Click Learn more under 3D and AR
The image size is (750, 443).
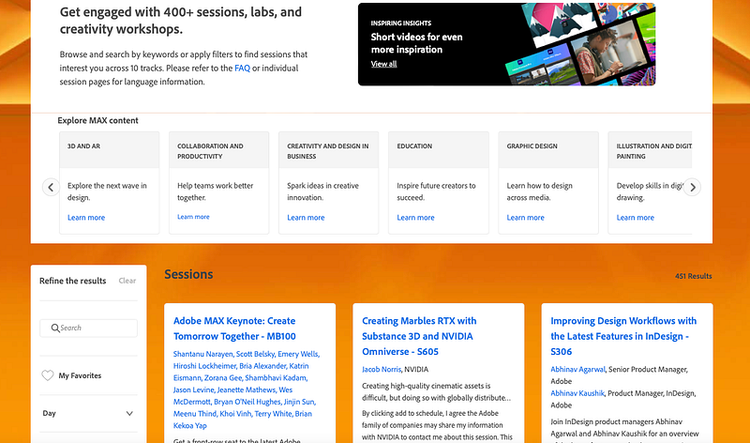pyautogui.click(x=86, y=217)
